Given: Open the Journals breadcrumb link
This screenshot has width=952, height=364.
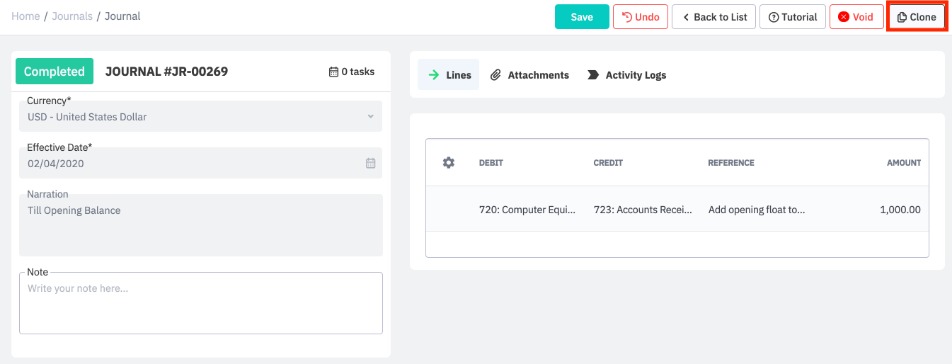Looking at the screenshot, I should [72, 16].
